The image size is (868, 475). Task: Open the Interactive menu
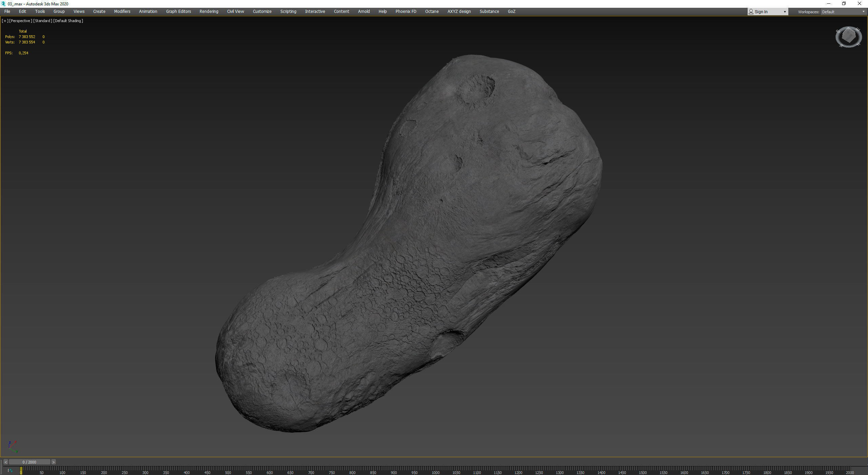click(x=315, y=12)
